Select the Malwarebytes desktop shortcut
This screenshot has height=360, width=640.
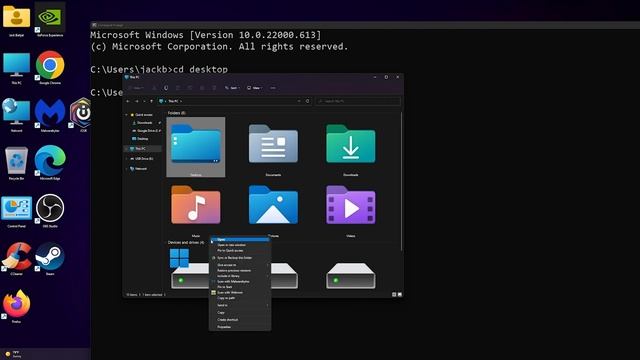pyautogui.click(x=50, y=115)
